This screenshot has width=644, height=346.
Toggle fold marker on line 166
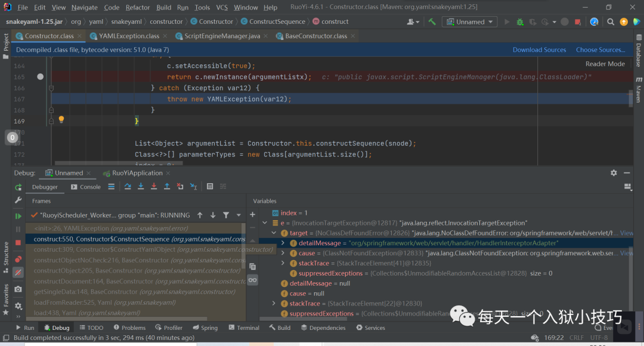(x=51, y=88)
